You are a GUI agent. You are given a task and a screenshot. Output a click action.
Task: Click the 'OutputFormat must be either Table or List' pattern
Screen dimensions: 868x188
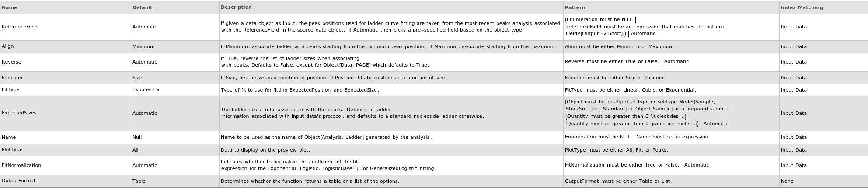tap(618, 181)
